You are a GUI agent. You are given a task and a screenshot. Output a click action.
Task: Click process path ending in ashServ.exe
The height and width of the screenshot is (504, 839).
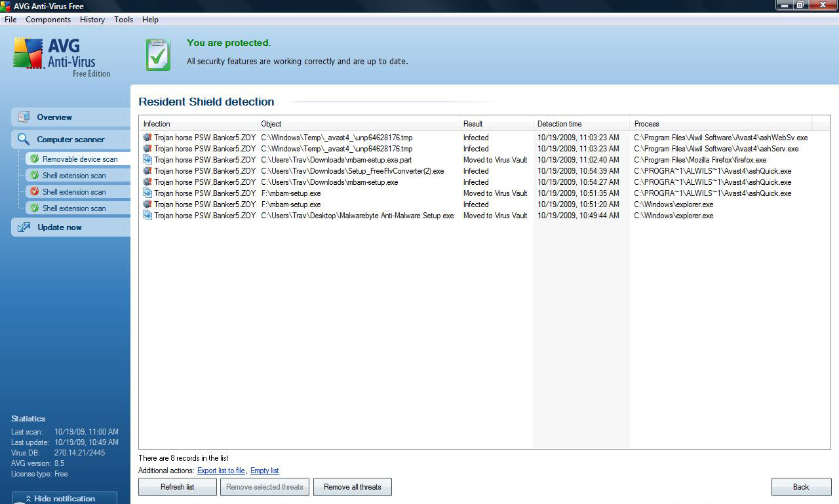716,149
